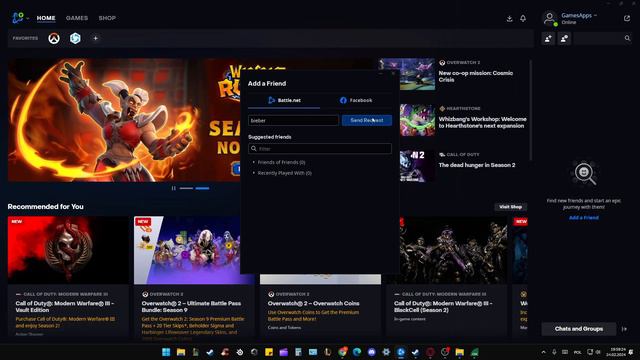This screenshot has height=360, width=640.
Task: Click the POL keyboard language indicator
Action: tap(578, 352)
